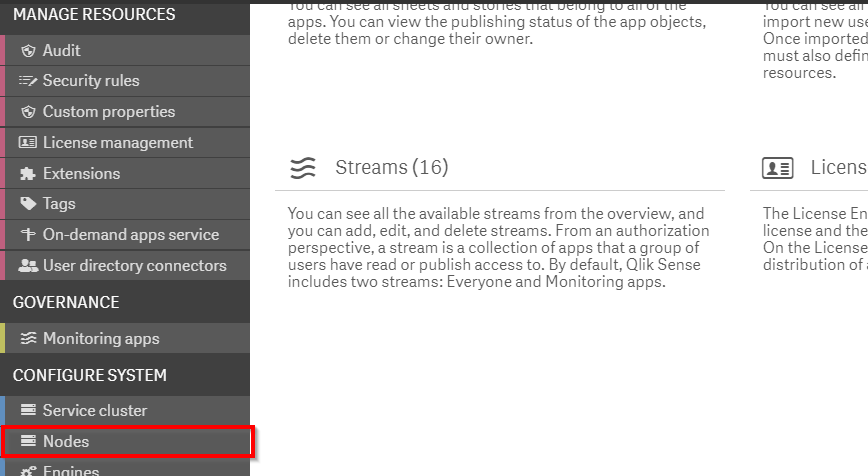
Task: Click the Monitoring apps waves icon
Action: click(x=28, y=338)
